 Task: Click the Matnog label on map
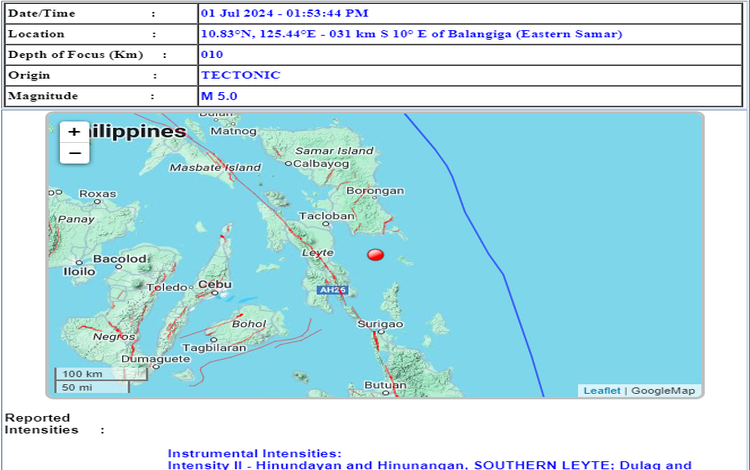[x=233, y=131]
